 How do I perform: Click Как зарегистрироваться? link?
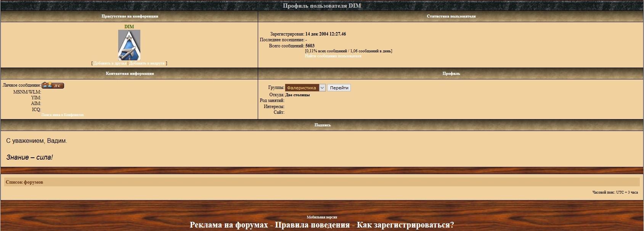tap(405, 225)
